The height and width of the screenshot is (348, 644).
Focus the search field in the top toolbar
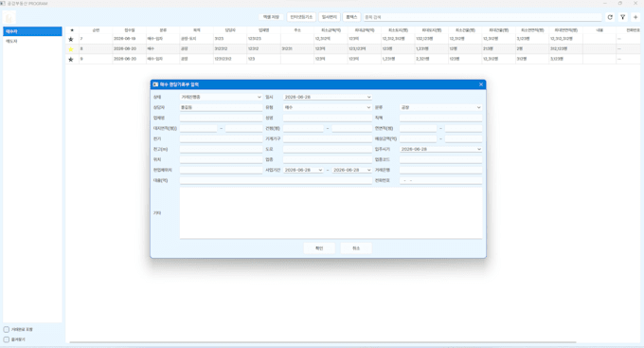tap(483, 17)
